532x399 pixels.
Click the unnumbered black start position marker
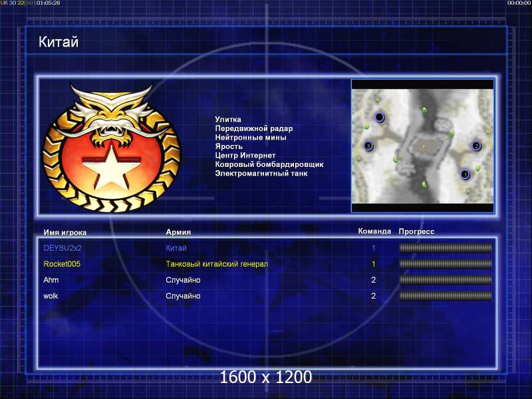coord(379,118)
